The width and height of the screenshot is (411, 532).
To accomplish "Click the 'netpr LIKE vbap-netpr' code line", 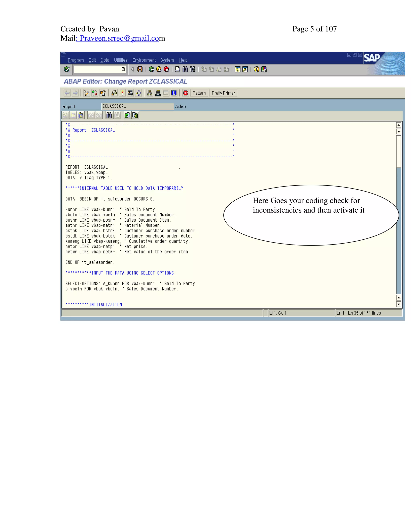I will click(106, 247).
